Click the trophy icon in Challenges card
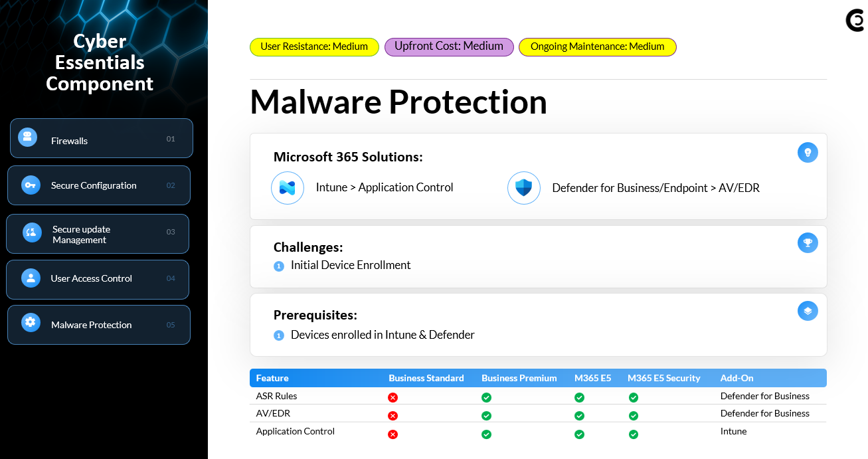The height and width of the screenshot is (459, 868). click(808, 243)
